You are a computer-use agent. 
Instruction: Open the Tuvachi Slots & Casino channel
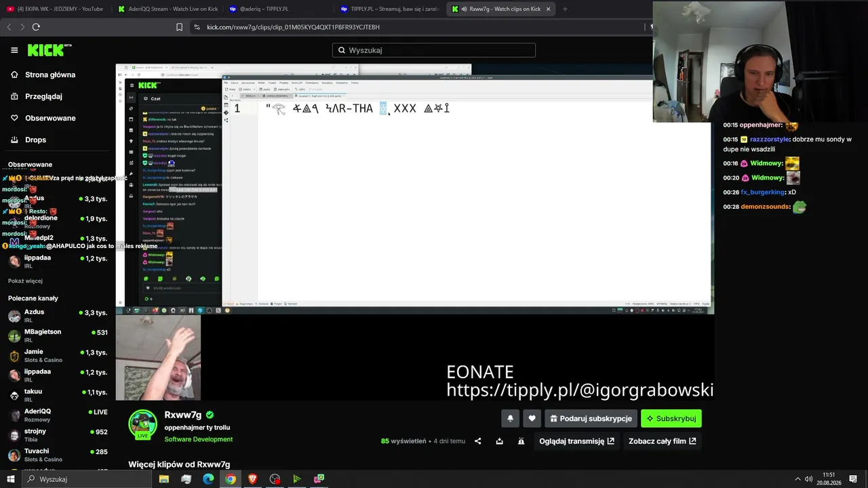coord(58,454)
